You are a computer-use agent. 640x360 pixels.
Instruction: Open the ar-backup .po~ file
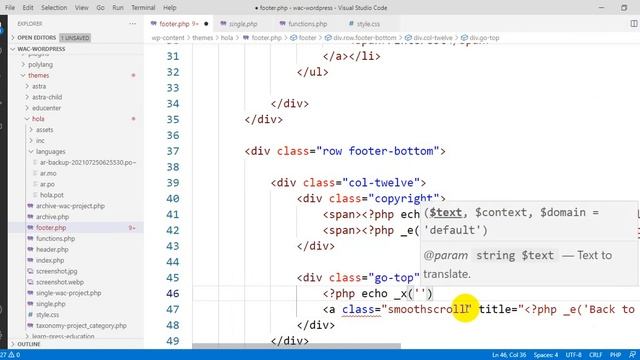pyautogui.click(x=87, y=162)
